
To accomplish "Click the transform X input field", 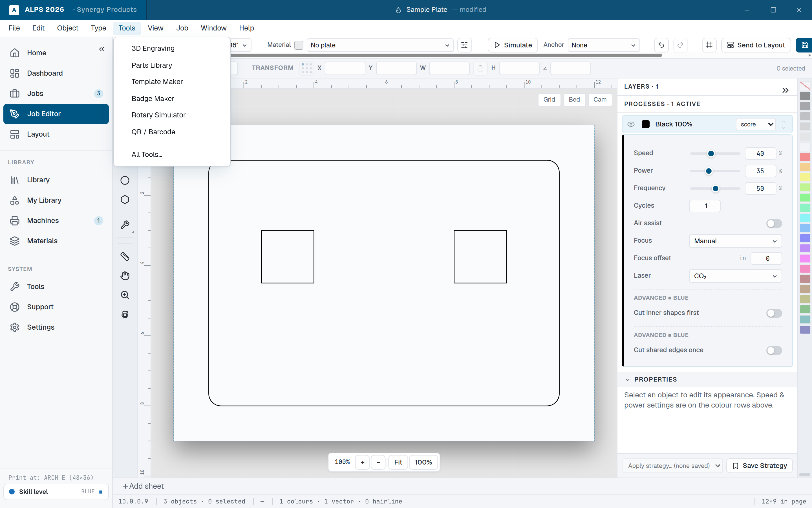I will (x=345, y=68).
